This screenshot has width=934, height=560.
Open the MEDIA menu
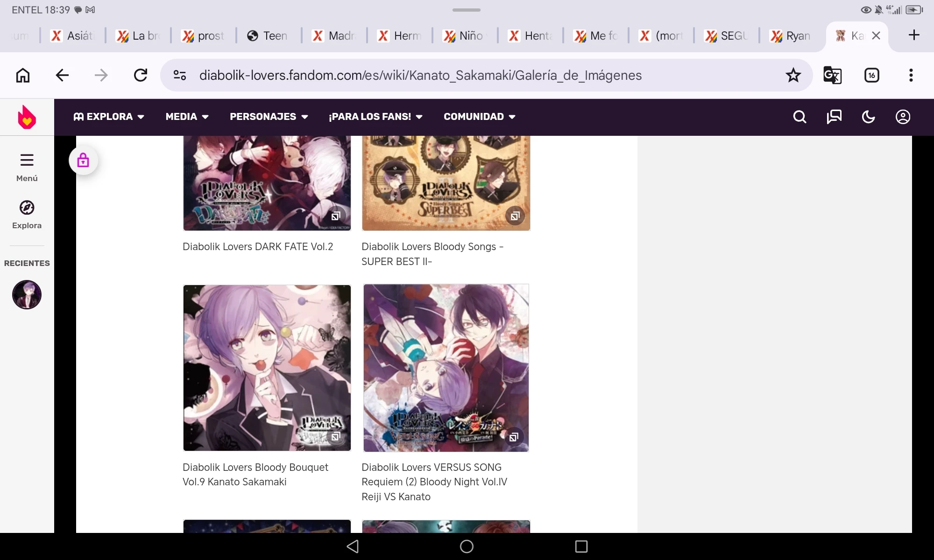coord(187,117)
